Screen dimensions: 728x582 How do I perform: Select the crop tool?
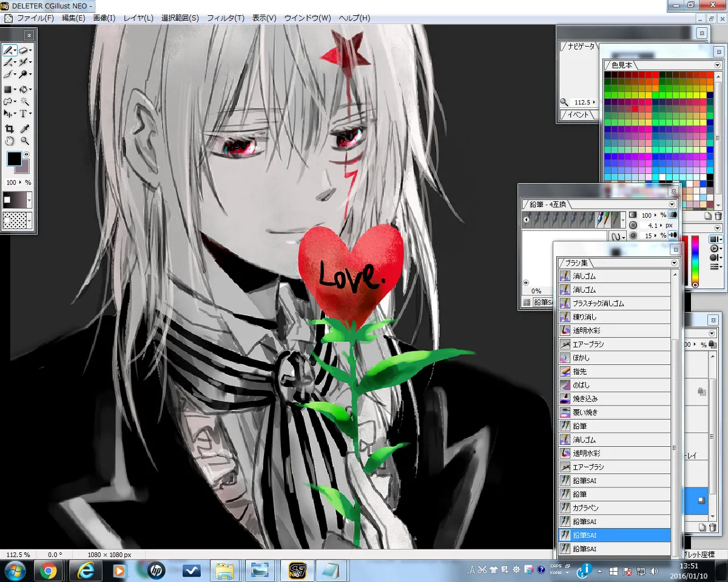pos(9,129)
